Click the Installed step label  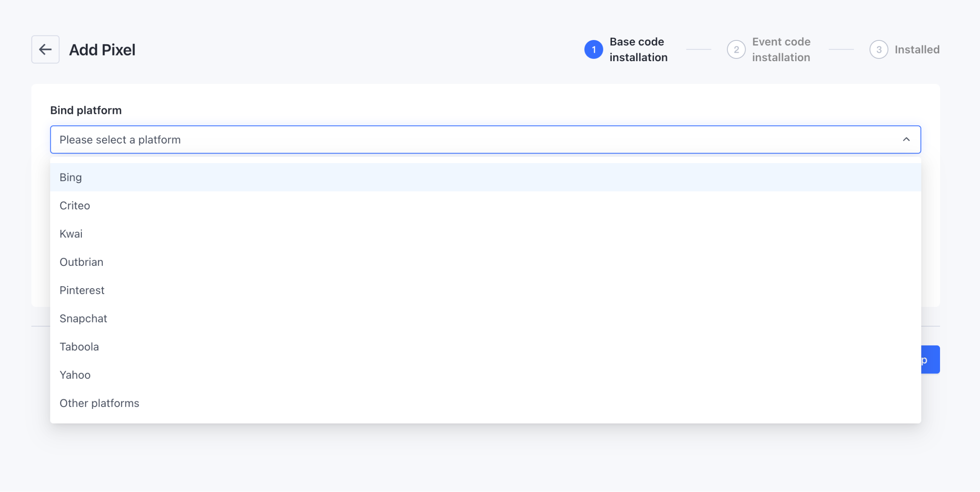coord(917,50)
